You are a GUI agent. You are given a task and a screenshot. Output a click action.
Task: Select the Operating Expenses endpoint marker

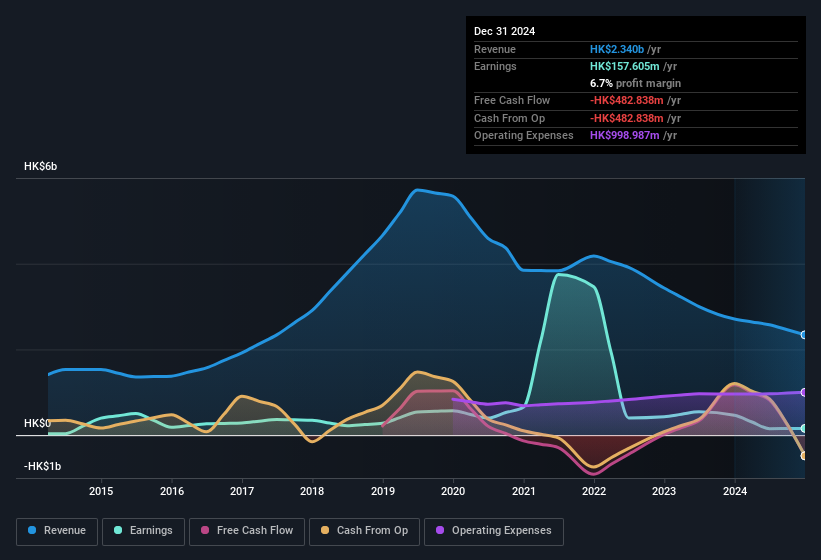803,393
